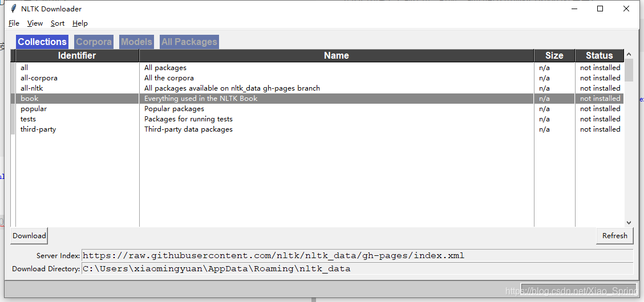The height and width of the screenshot is (302, 644).
Task: Open the Sort menu
Action: (x=58, y=23)
